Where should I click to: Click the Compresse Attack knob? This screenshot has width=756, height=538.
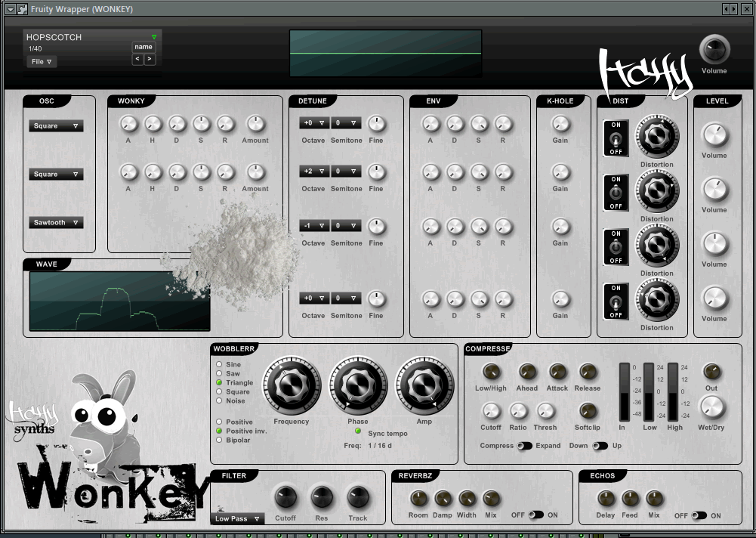pyautogui.click(x=557, y=372)
